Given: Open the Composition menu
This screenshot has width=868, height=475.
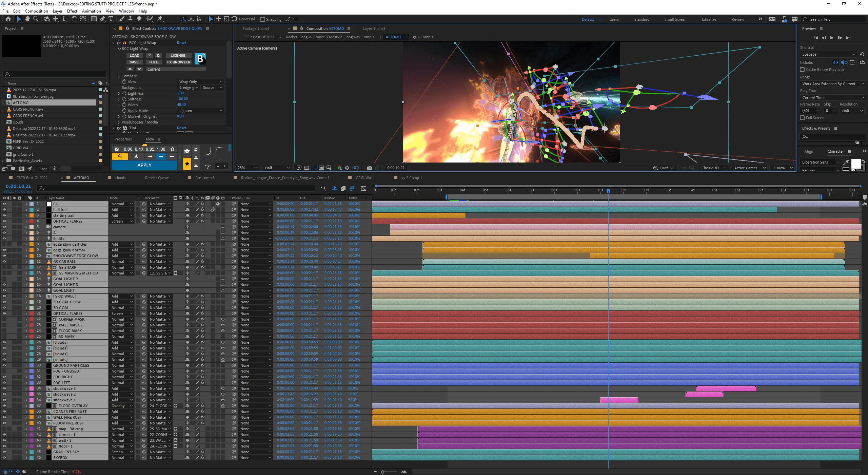Looking at the screenshot, I should point(36,11).
